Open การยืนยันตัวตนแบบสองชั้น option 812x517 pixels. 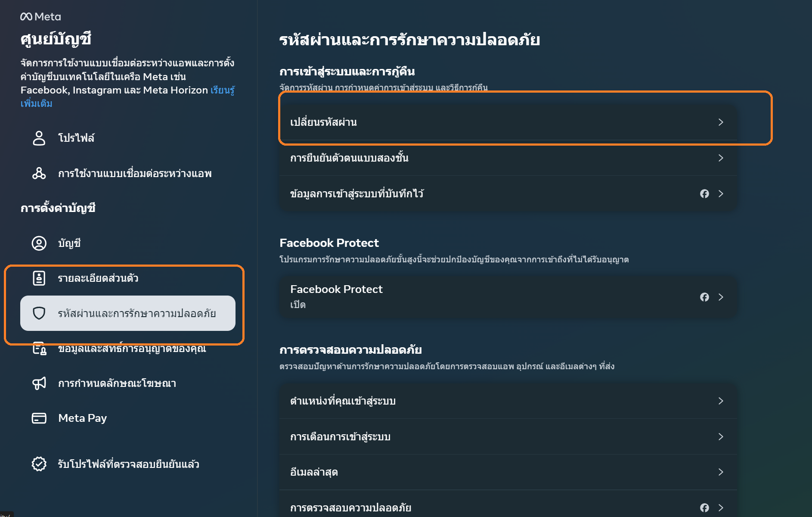[508, 158]
